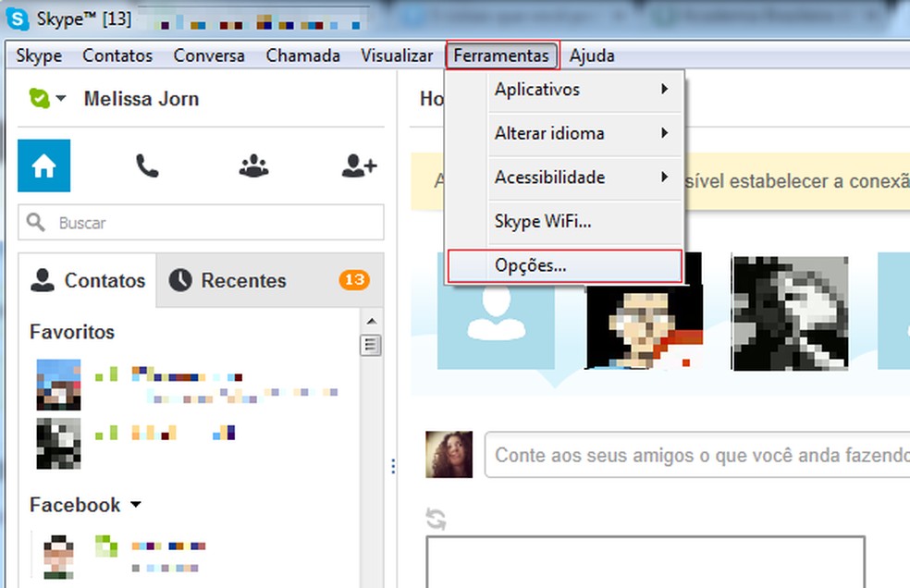Select Skype WiFi... menu entry
Image resolution: width=910 pixels, height=588 pixels.
pyautogui.click(x=585, y=221)
